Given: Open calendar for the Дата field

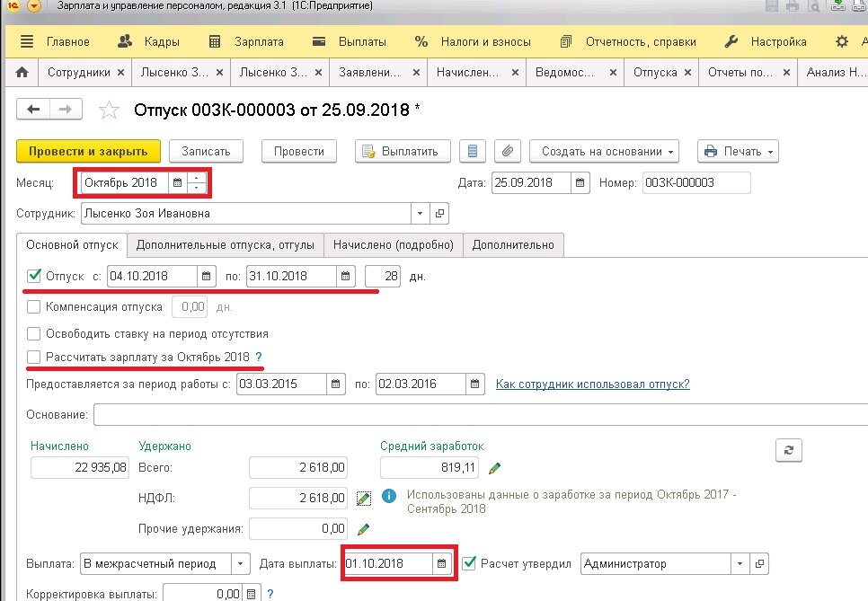Looking at the screenshot, I should (x=580, y=182).
